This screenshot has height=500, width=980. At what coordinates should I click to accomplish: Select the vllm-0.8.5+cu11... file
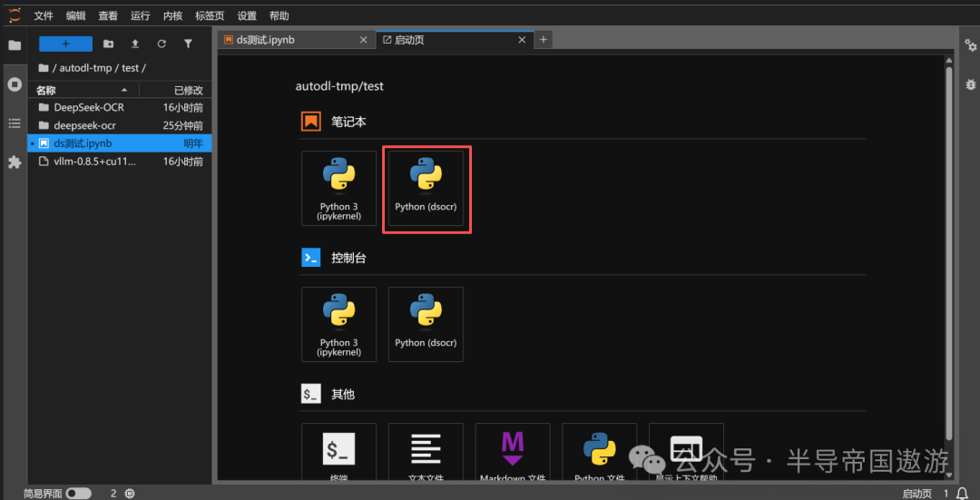[x=120, y=162]
